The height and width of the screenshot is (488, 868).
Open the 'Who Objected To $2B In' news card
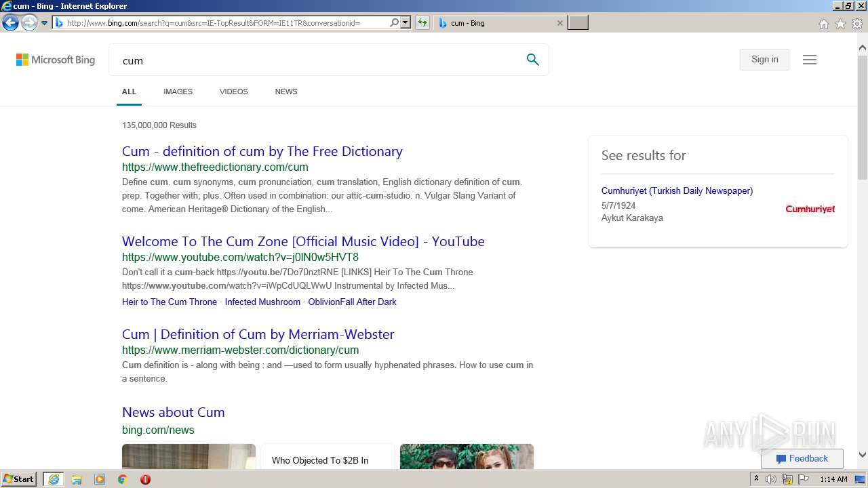[328, 456]
